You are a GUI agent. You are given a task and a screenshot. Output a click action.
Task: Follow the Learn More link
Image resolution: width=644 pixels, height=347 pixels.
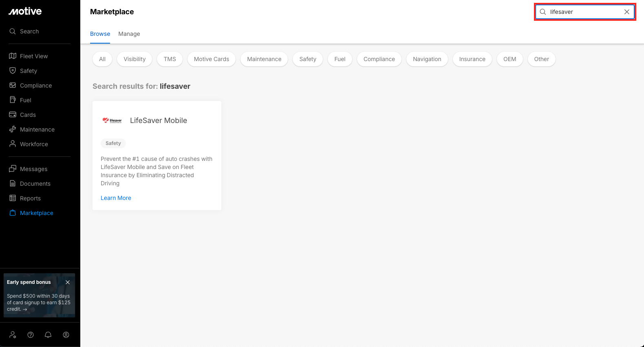[x=116, y=198]
